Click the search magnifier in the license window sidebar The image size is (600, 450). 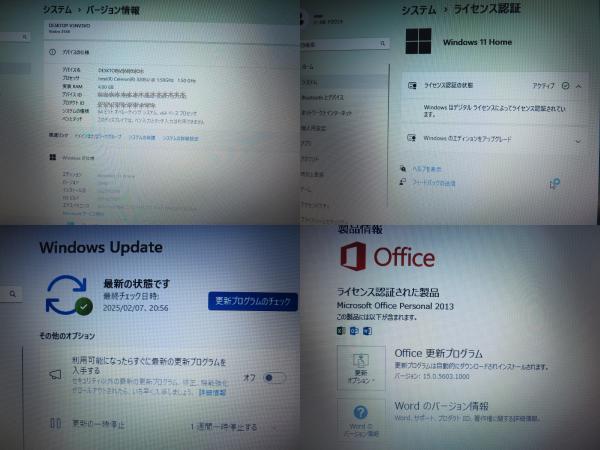(383, 44)
